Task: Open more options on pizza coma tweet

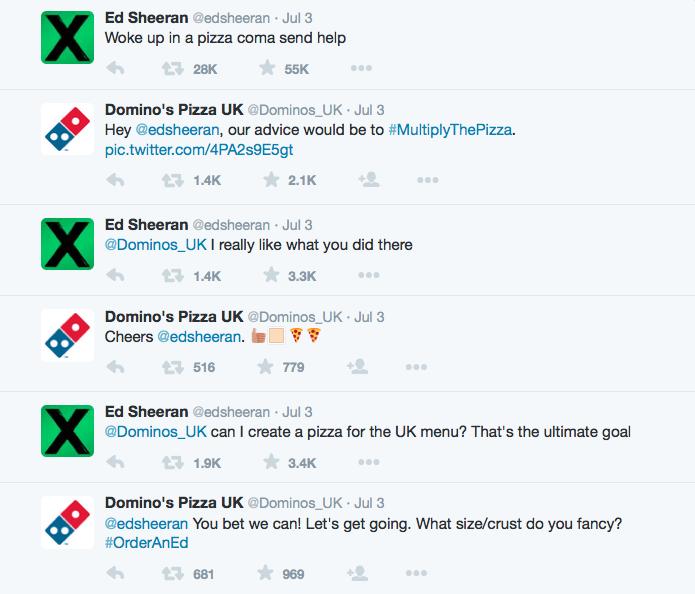Action: (361, 68)
